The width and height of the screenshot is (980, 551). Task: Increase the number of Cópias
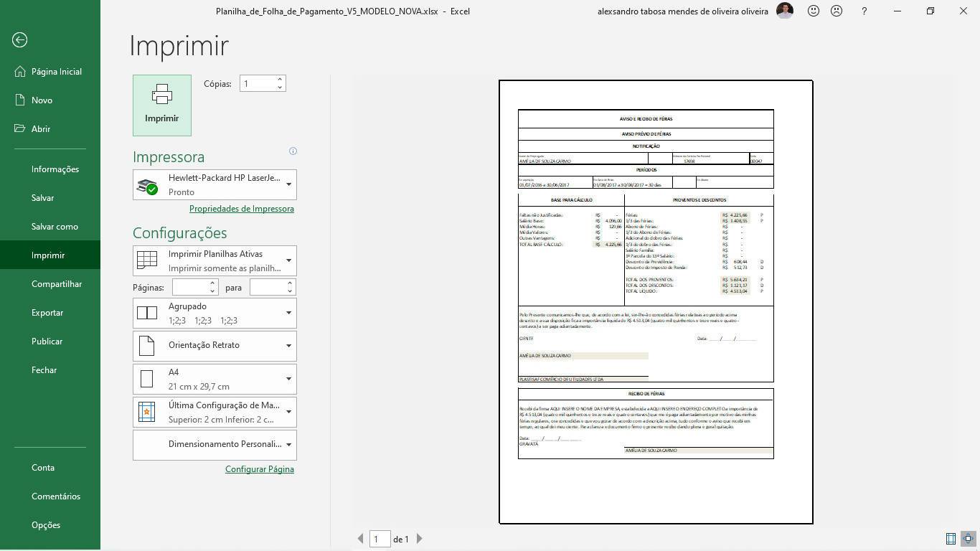(280, 80)
